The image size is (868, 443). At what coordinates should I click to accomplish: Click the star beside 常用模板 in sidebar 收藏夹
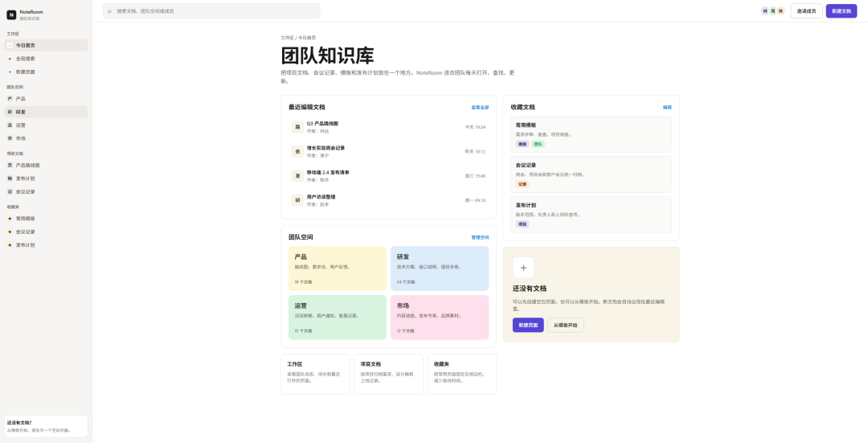pos(10,218)
